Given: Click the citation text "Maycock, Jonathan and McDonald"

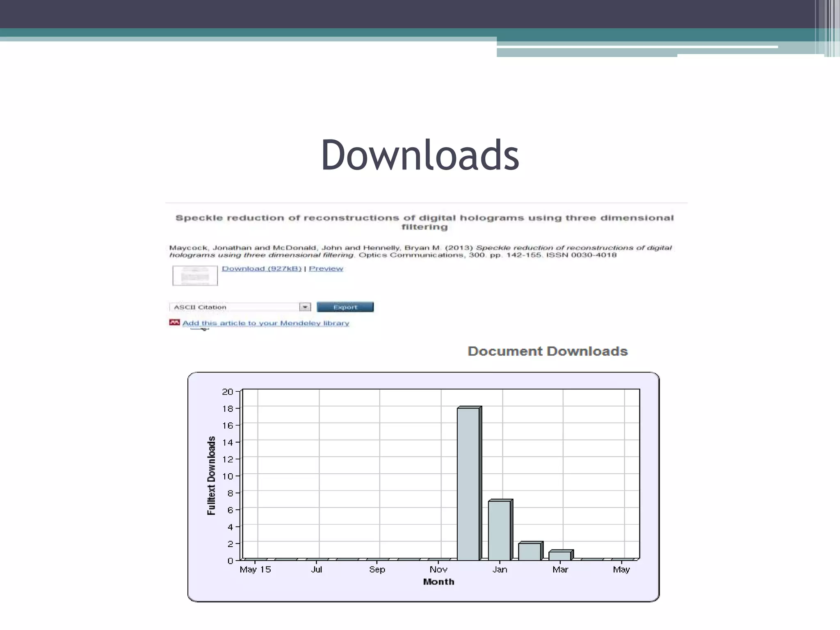Looking at the screenshot, I should tap(243, 248).
